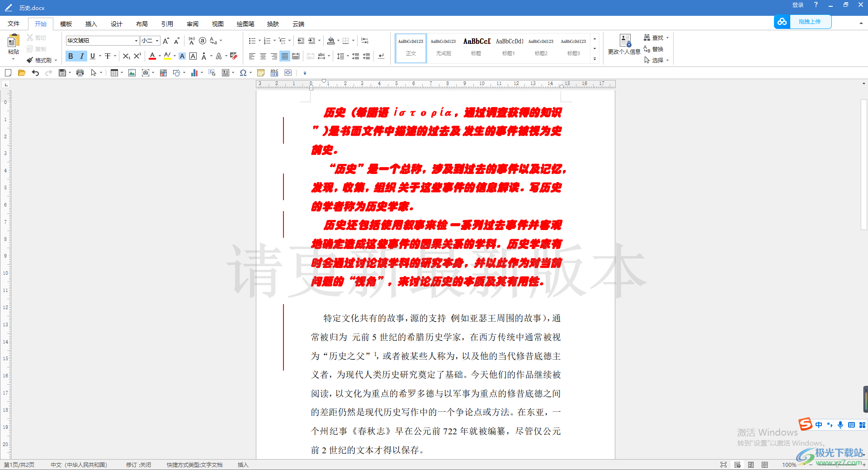868x470 pixels.
Task: Click the clear formatting eraser icon
Action: [234, 56]
